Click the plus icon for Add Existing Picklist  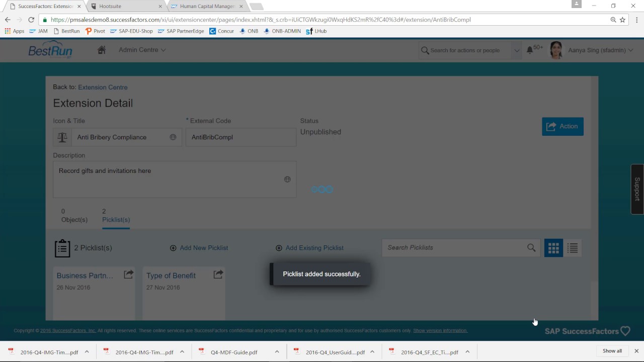(x=279, y=248)
